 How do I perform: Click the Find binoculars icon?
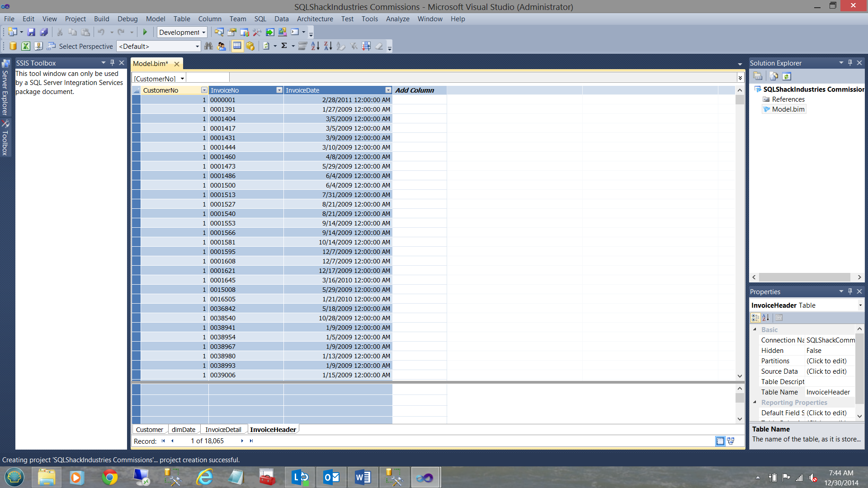coord(208,46)
